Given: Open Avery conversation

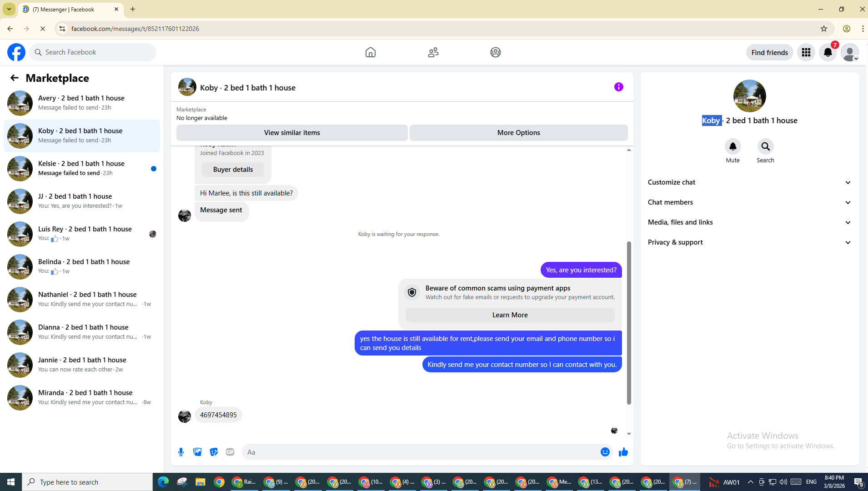Looking at the screenshot, I should tap(82, 103).
